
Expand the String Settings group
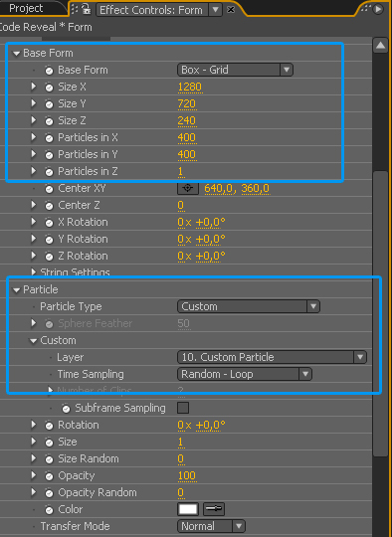33,272
